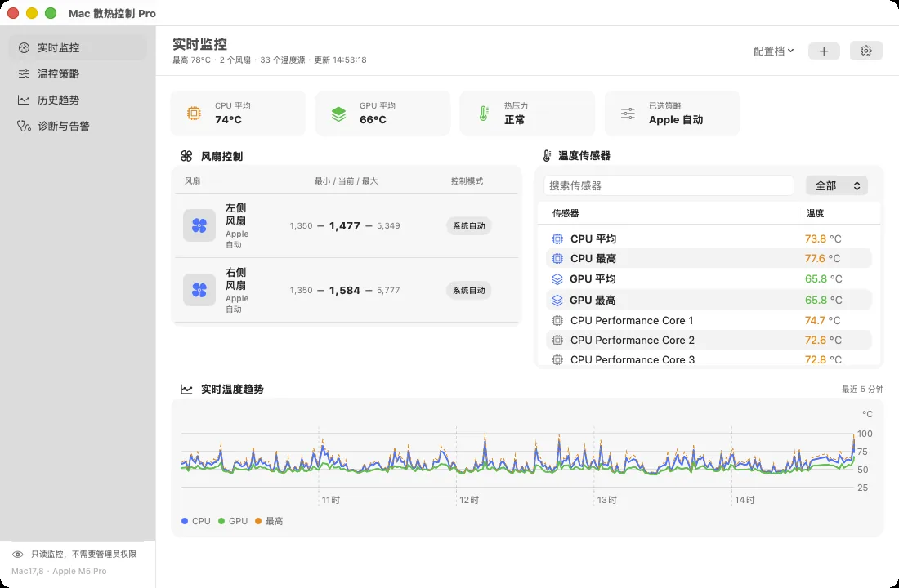Click the green layers icon on GPU 平均 card
Screen dimensions: 899x588
click(x=339, y=114)
